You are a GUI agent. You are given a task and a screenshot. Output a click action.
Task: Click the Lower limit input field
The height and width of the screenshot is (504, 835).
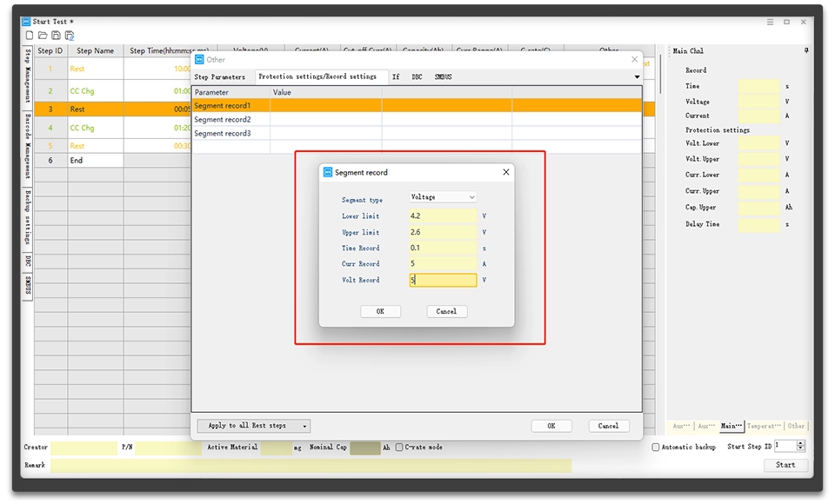point(443,216)
